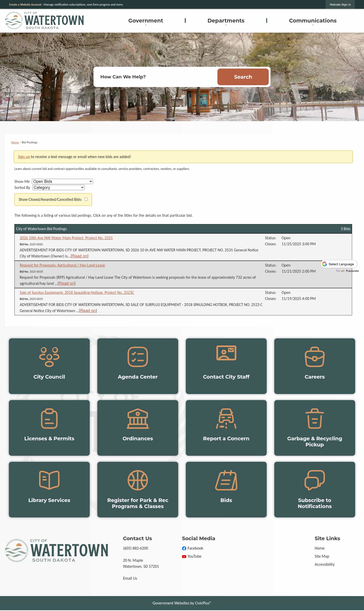Click the Watertown footer logo
364x611 pixels.
(57, 551)
